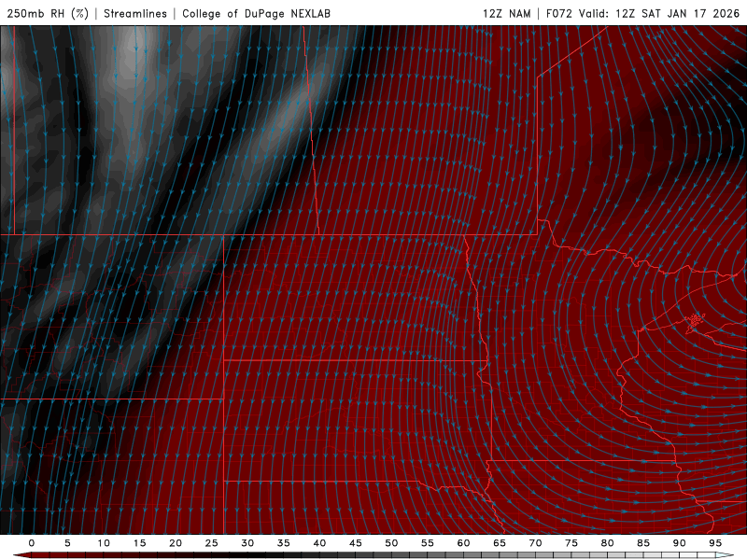The height and width of the screenshot is (560, 747).
Task: Click the colorbar label '60'
Action: (x=463, y=543)
